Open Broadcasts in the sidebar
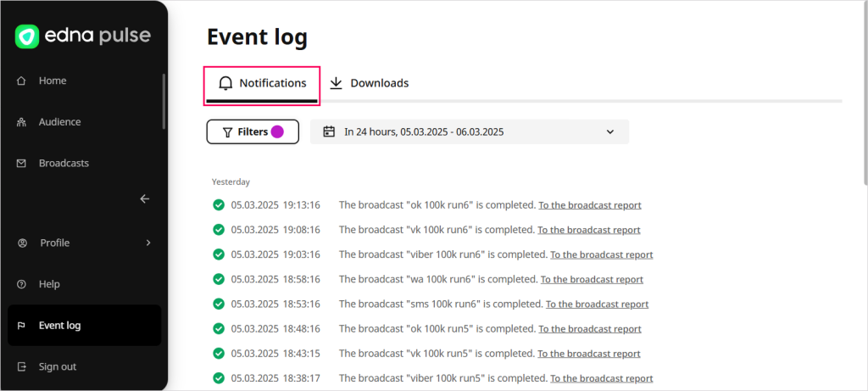The width and height of the screenshot is (868, 391). tap(63, 163)
